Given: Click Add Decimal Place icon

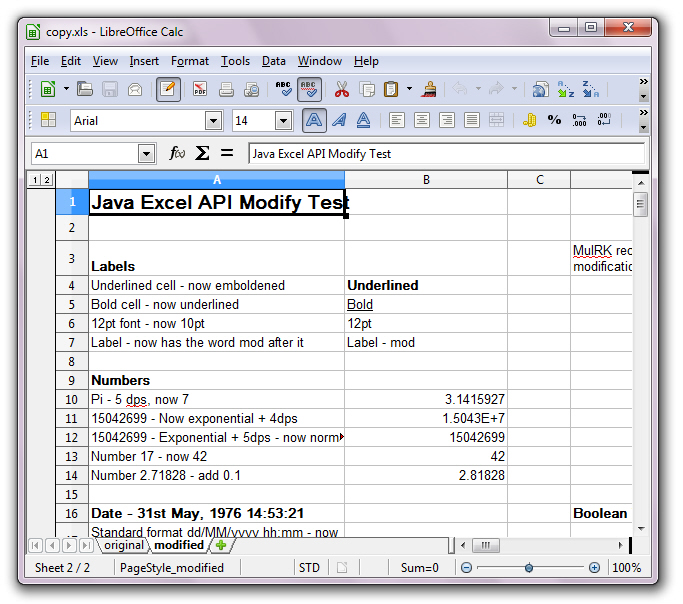Looking at the screenshot, I should tap(579, 120).
